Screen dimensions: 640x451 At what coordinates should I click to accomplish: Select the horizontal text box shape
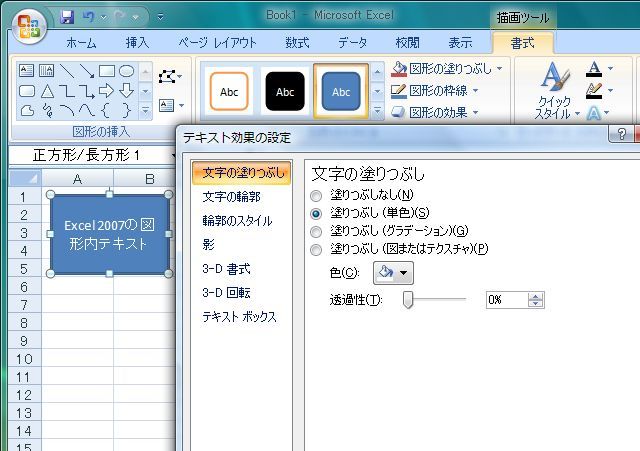coord(27,71)
